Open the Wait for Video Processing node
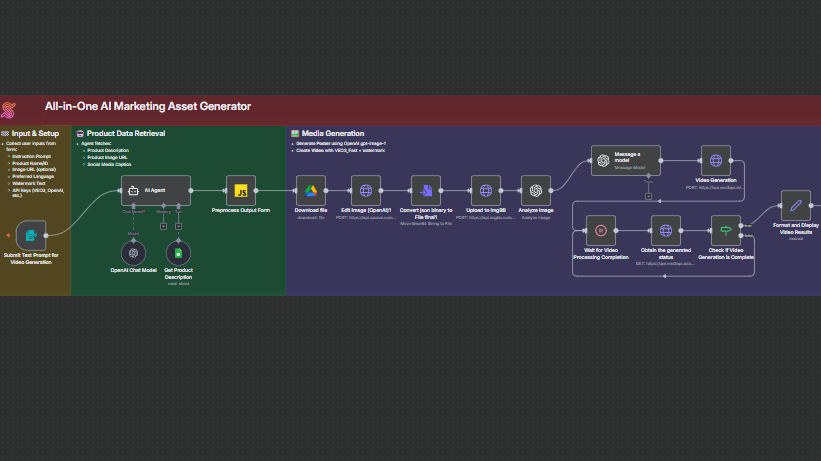The image size is (821, 461). [598, 230]
